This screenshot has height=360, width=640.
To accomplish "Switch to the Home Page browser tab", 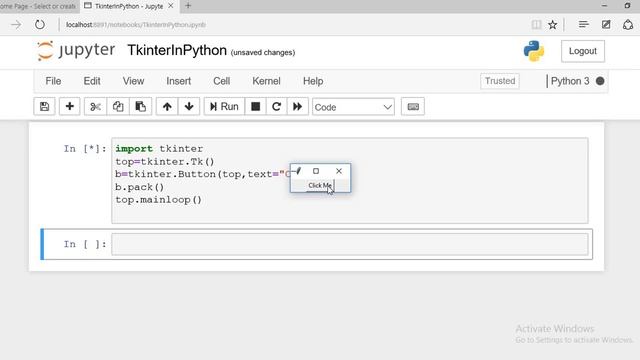I will click(39, 6).
